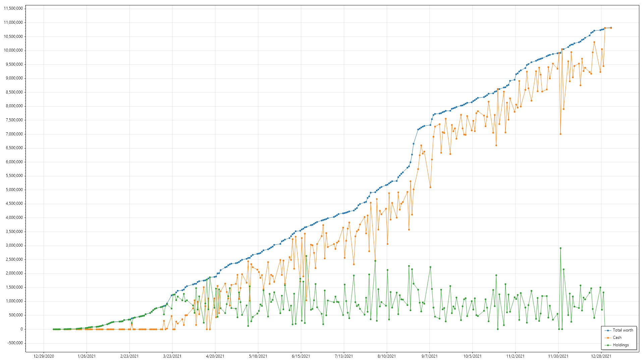This screenshot has width=644, height=362.
Task: Click the highest green Holdings spike near 11/30/2021
Action: pos(560,248)
